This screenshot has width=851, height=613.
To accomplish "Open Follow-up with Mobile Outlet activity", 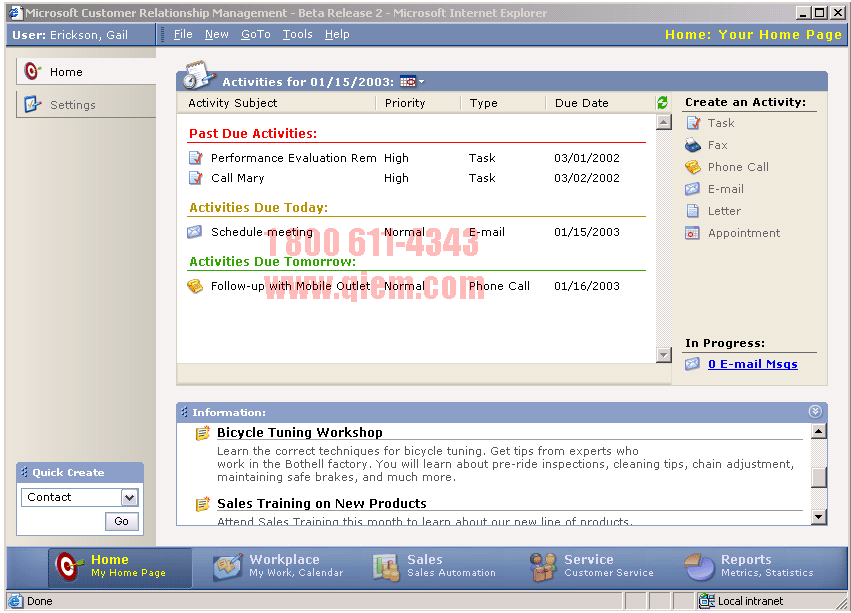I will [290, 286].
